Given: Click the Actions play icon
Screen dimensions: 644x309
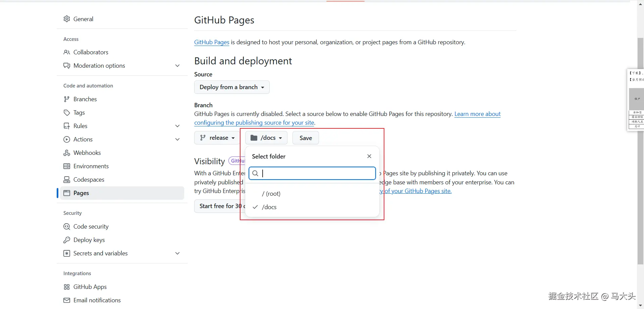Looking at the screenshot, I should tap(67, 139).
